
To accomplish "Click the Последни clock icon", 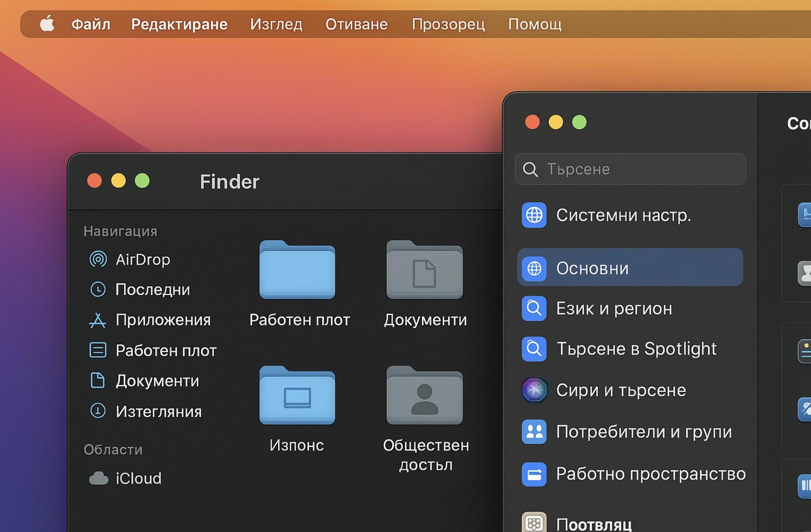I will tap(98, 289).
